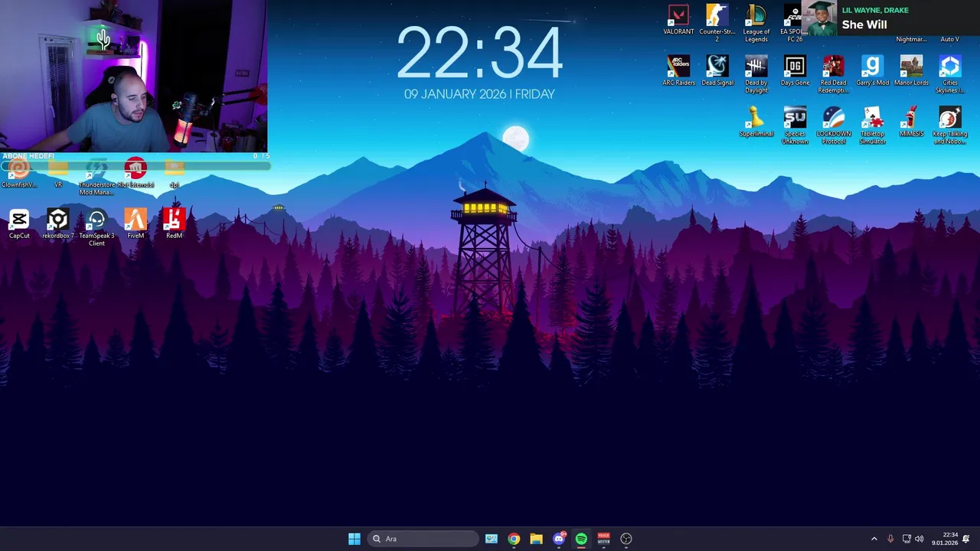Switch to Spotify in the taskbar
980x551 pixels.
[x=581, y=539]
